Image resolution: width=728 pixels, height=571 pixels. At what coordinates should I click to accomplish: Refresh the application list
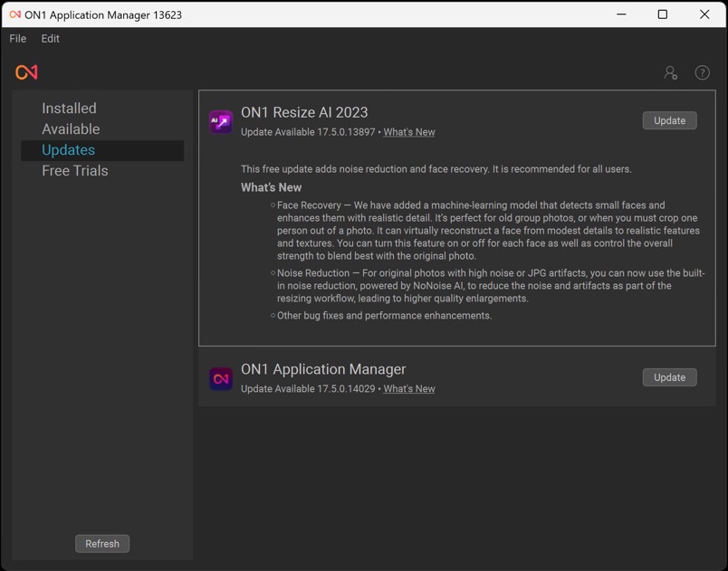102,544
